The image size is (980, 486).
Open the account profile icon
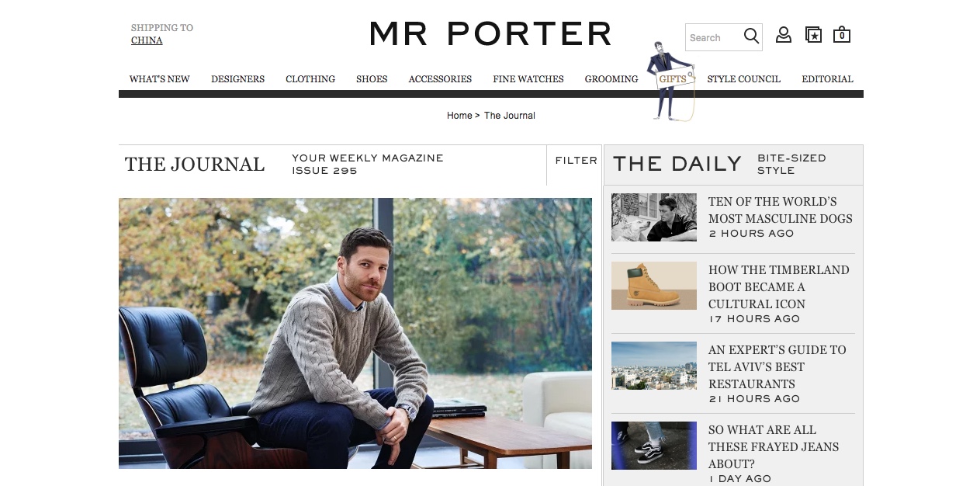click(x=784, y=35)
